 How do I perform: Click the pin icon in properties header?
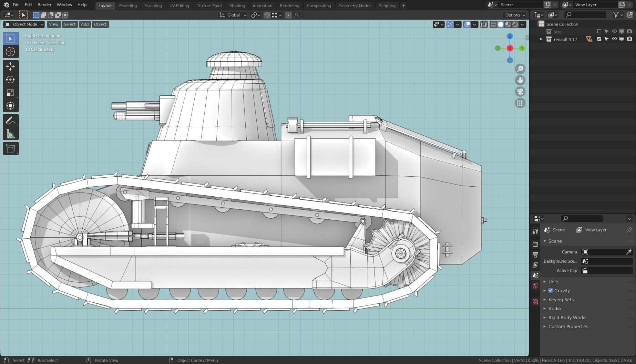629,230
